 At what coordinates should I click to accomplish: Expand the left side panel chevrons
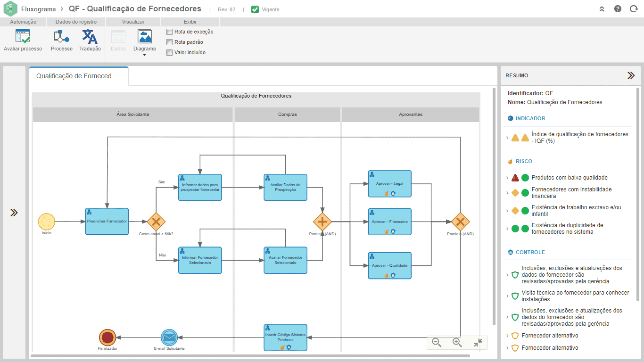click(x=14, y=213)
